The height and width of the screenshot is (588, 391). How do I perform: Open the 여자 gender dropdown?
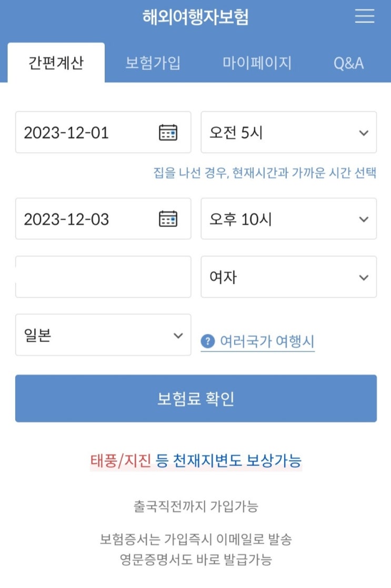(x=288, y=277)
